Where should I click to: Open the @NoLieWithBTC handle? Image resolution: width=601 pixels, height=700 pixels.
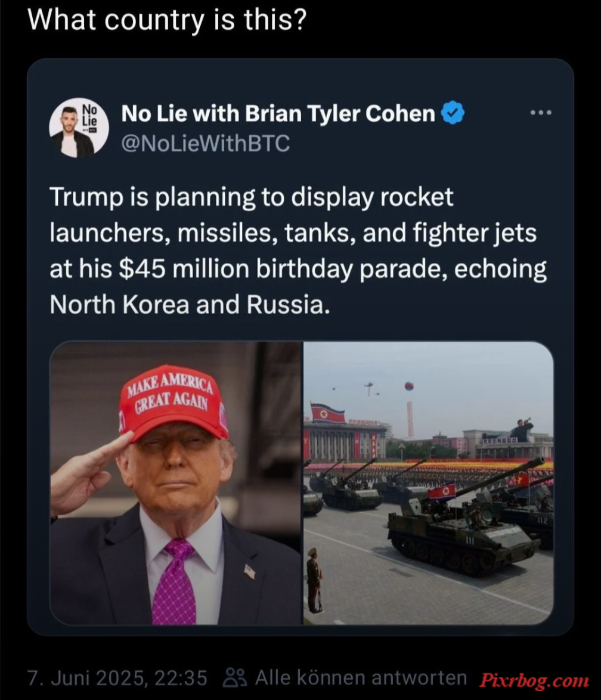[x=206, y=144]
